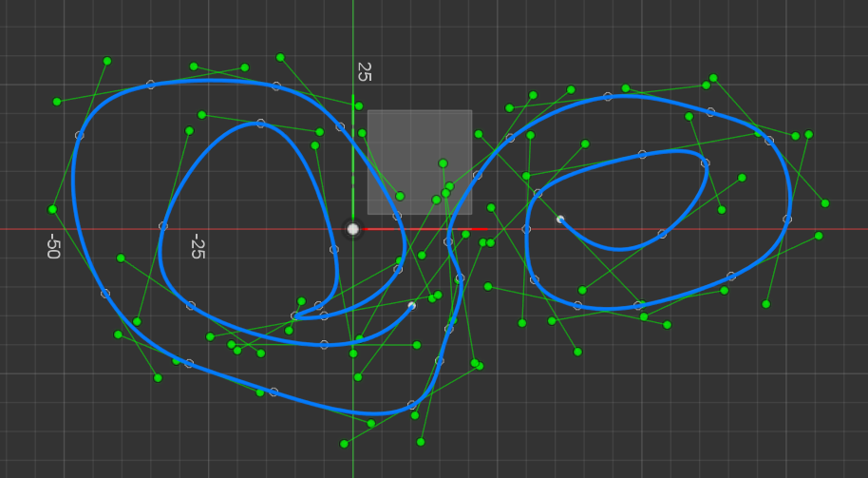Select the rightmost green handle point
Image resolution: width=868 pixels, height=478 pixels.
(x=825, y=203)
